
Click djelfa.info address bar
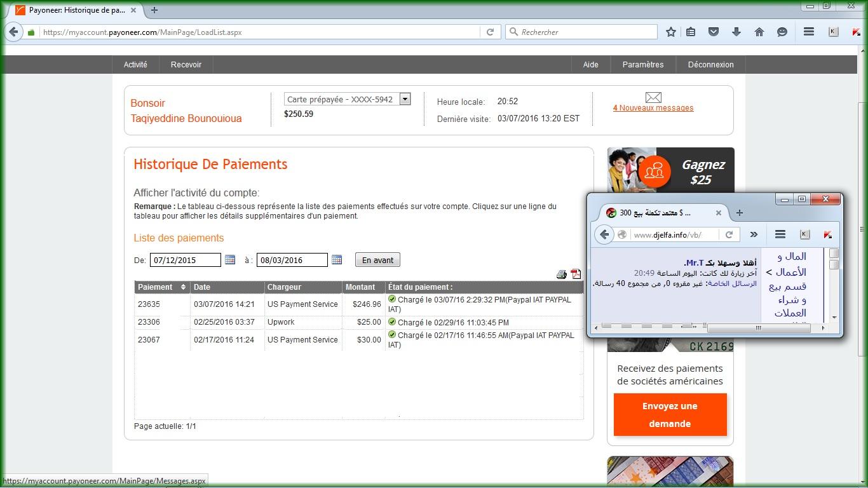(x=675, y=234)
